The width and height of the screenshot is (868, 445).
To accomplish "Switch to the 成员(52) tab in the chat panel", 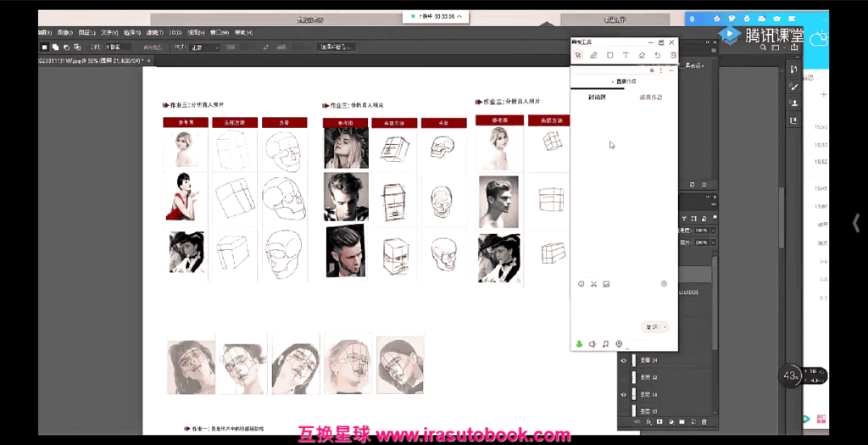I will click(651, 97).
